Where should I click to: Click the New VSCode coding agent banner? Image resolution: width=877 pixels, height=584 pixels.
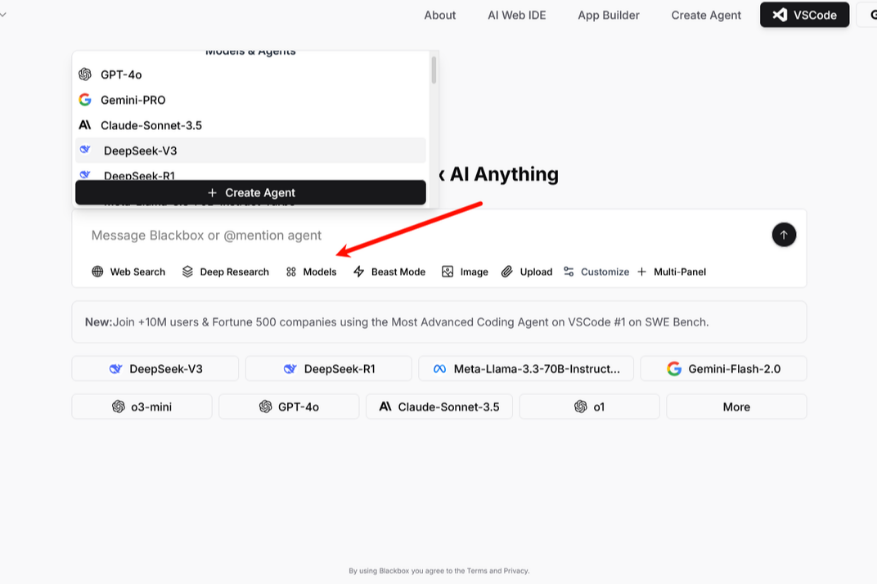coord(439,322)
